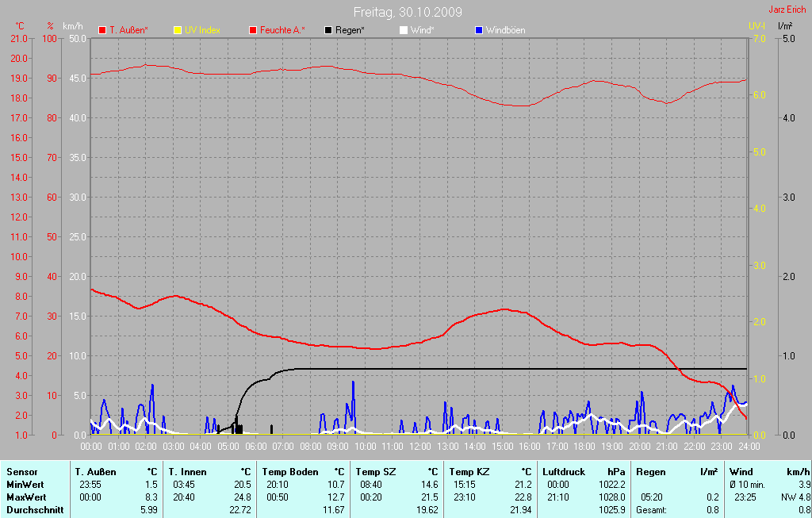Click the chart title Freitag, 30.10.2009
Image resolution: width=812 pixels, height=518 pixels.
[408, 12]
